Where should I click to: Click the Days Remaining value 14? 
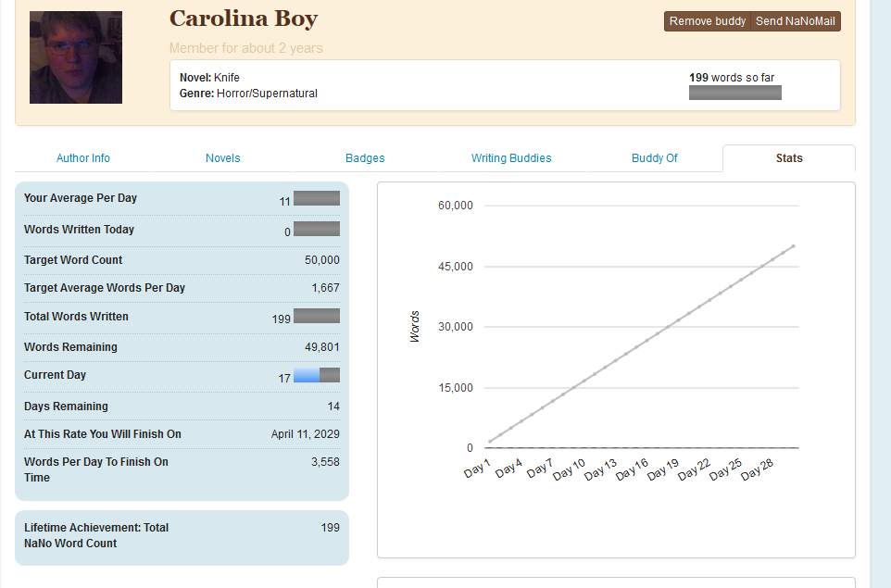coord(333,407)
